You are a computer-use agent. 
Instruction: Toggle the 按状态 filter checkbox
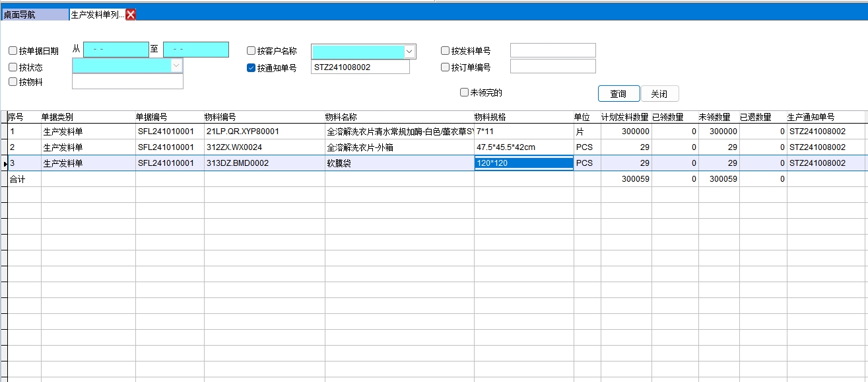point(13,67)
